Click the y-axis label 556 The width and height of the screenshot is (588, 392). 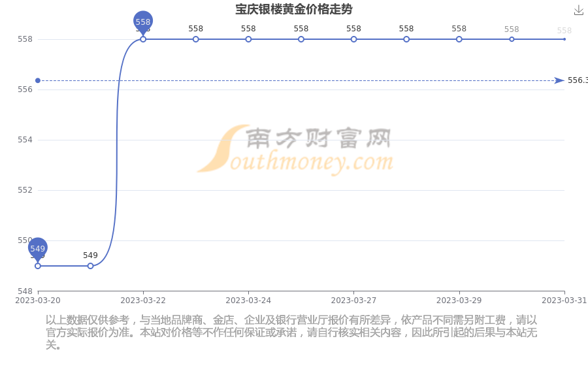coord(25,90)
